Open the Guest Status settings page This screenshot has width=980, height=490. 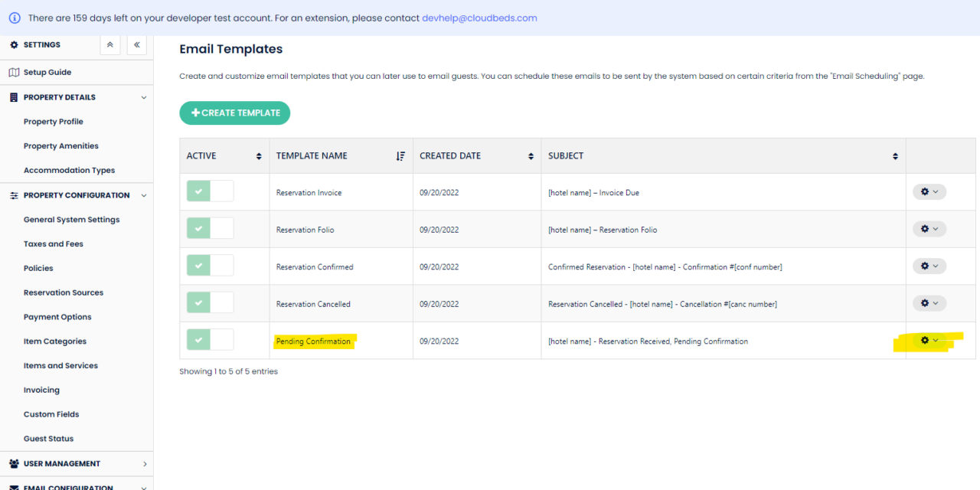[47, 438]
